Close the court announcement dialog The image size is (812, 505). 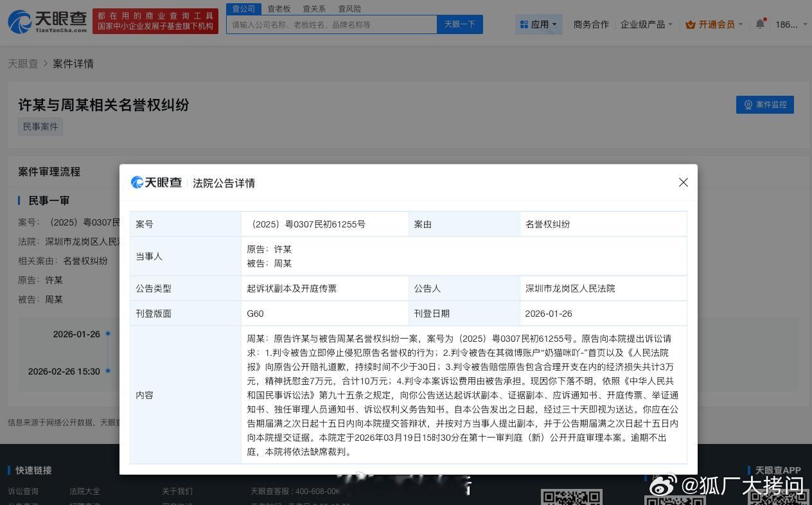coord(684,182)
